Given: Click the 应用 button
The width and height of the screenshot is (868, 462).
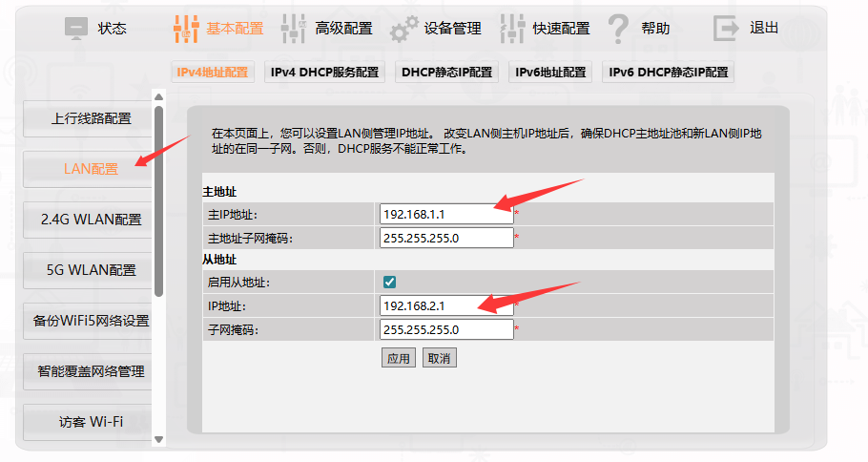Looking at the screenshot, I should [x=399, y=358].
